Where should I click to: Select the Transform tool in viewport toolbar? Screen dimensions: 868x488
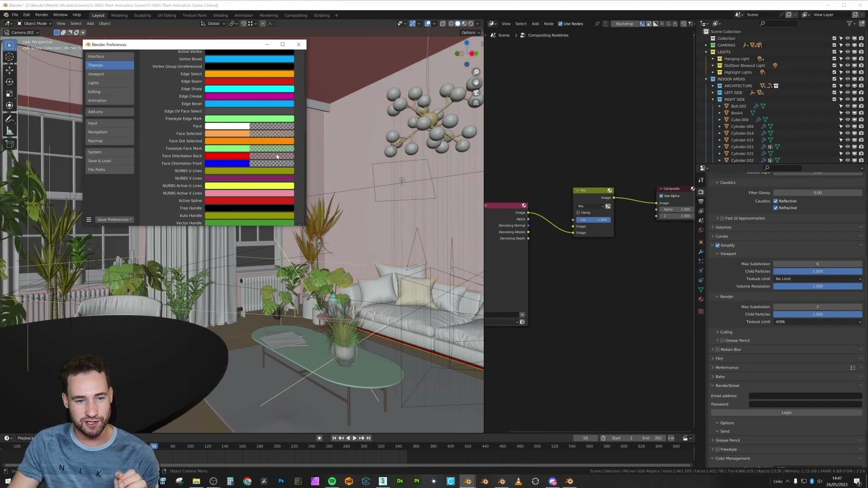point(9,105)
